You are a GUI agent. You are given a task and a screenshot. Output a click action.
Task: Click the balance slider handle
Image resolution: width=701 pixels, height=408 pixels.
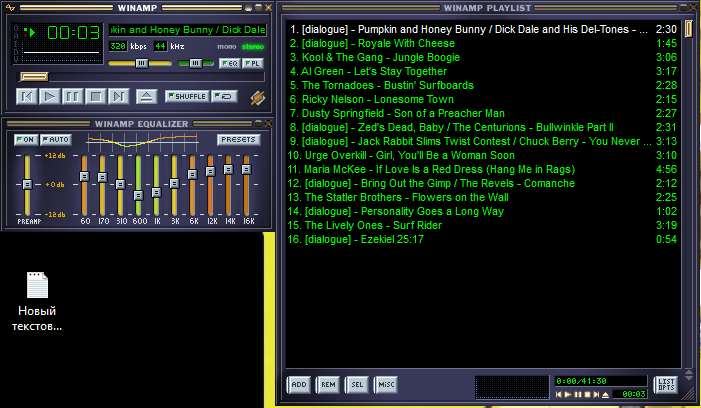click(x=196, y=63)
